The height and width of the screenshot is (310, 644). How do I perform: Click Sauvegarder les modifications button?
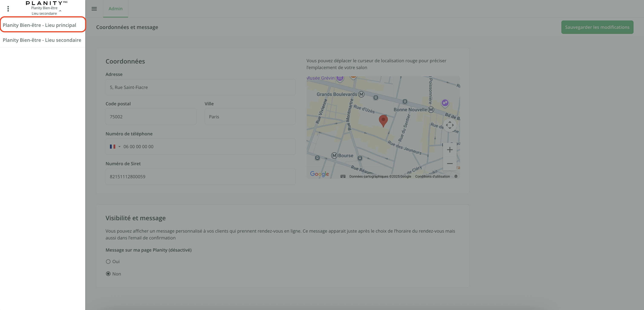pos(597,27)
